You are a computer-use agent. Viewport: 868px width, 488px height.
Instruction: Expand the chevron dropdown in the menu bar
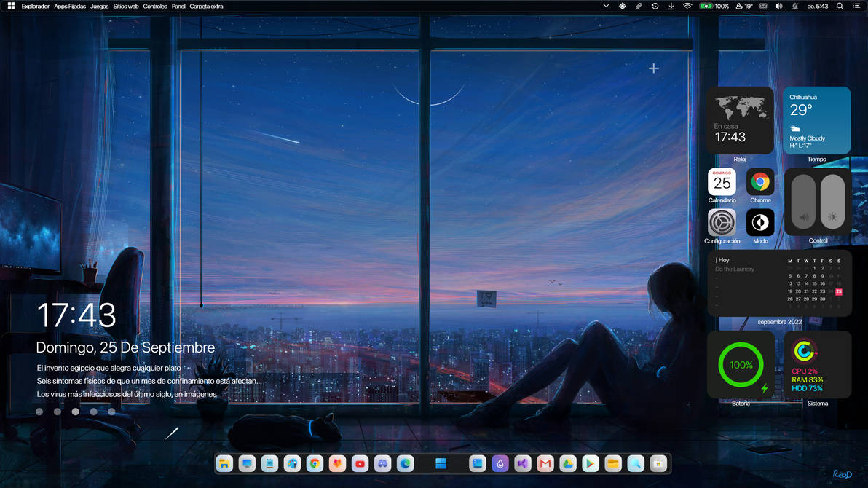point(606,6)
